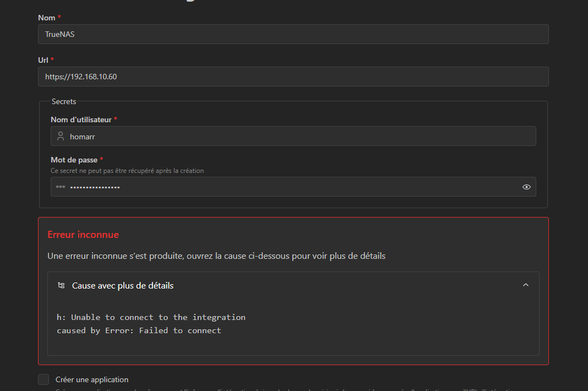The width and height of the screenshot is (588, 391).
Task: Click inside the Mot de passe field
Action: (293, 187)
